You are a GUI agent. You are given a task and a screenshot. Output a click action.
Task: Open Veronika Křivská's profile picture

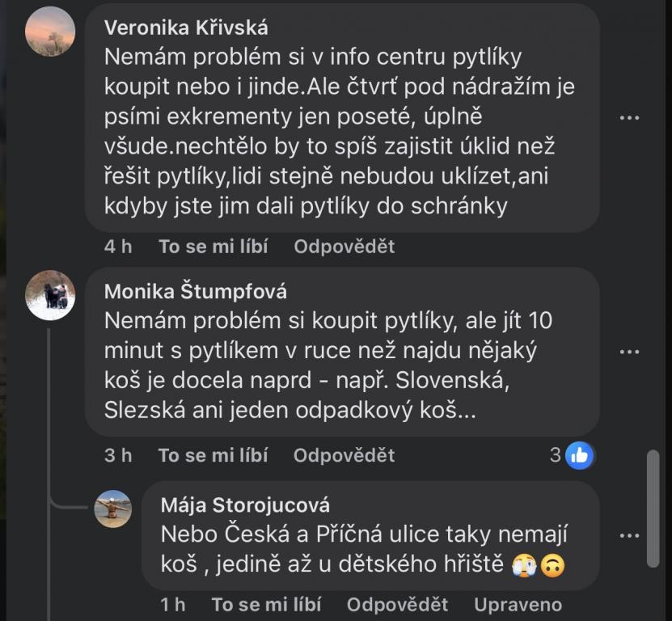[50, 32]
